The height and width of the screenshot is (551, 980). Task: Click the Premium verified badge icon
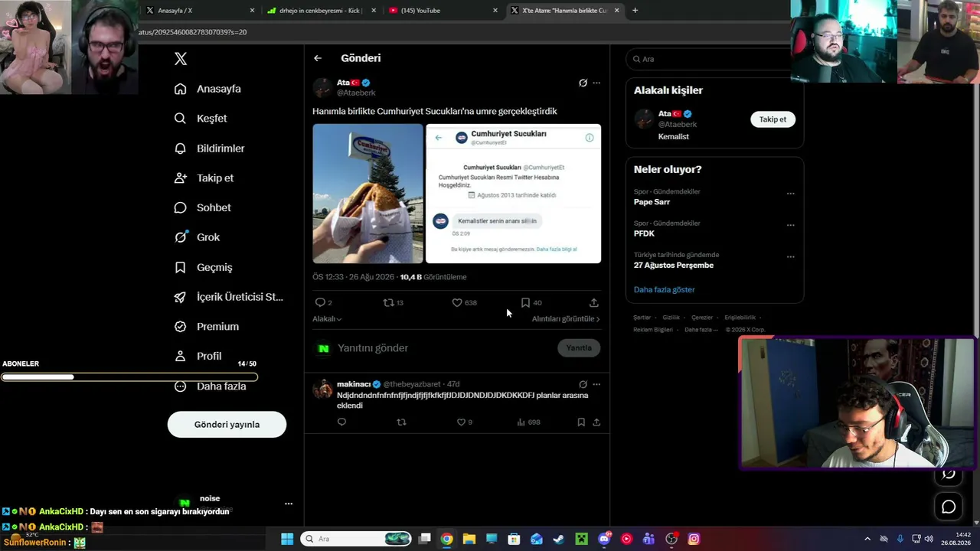(x=181, y=327)
